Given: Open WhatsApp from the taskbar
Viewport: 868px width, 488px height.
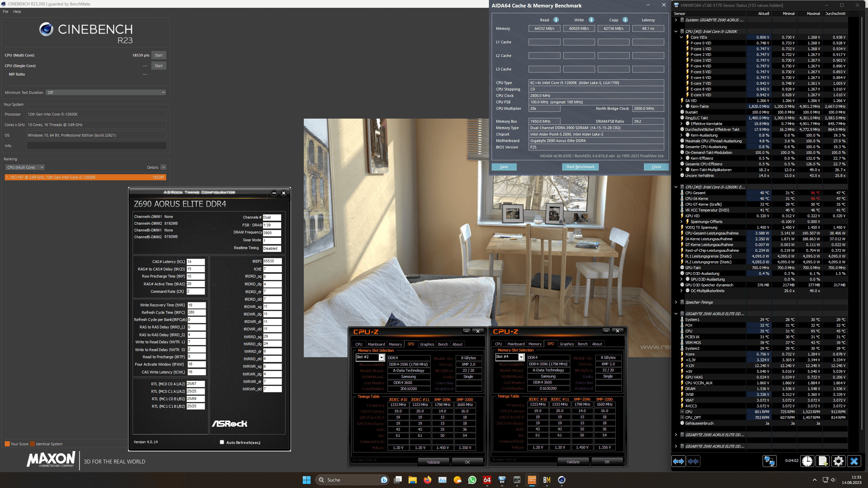Looking at the screenshot, I should click(x=472, y=480).
